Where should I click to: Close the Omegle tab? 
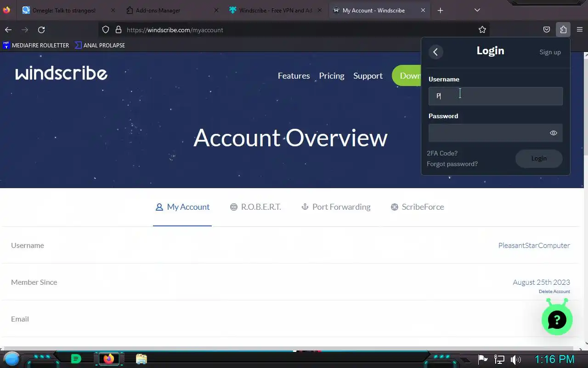pos(113,10)
